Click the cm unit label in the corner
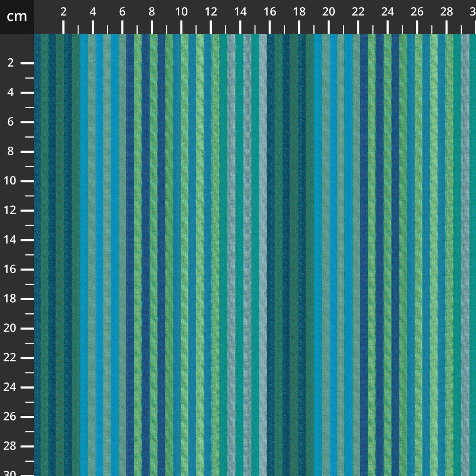476x476 pixels. [17, 17]
